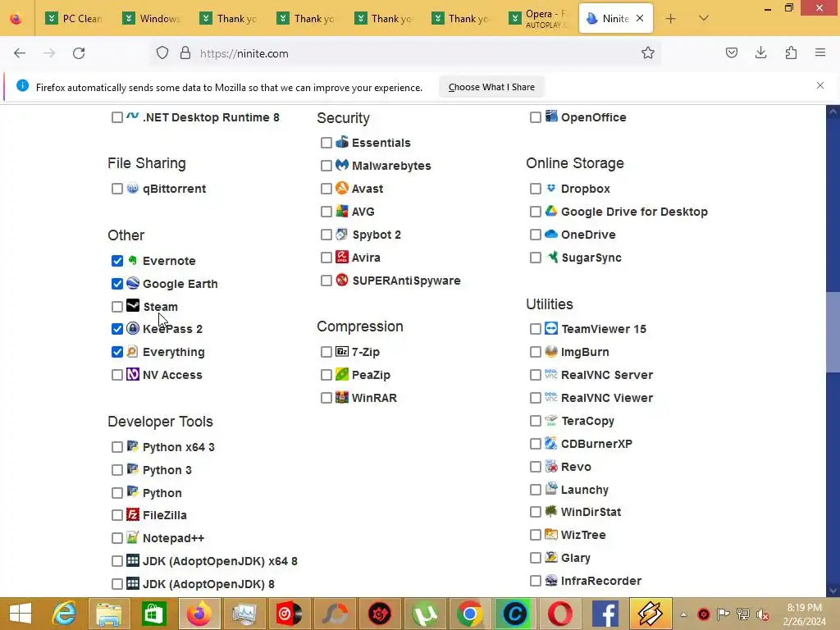Image resolution: width=840 pixels, height=630 pixels.
Task: Tick the WinDirStat checkbox
Action: click(535, 512)
